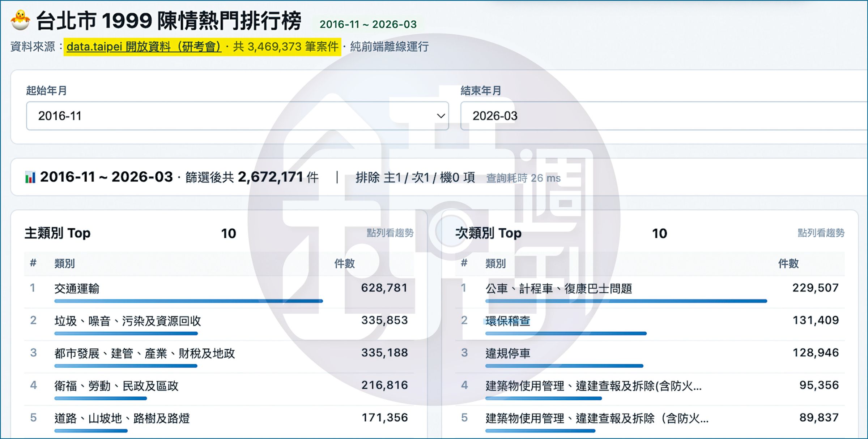Click the 排除 主1 / 次1 / 機0 項 text
Image resolution: width=868 pixels, height=439 pixels.
pos(415,177)
